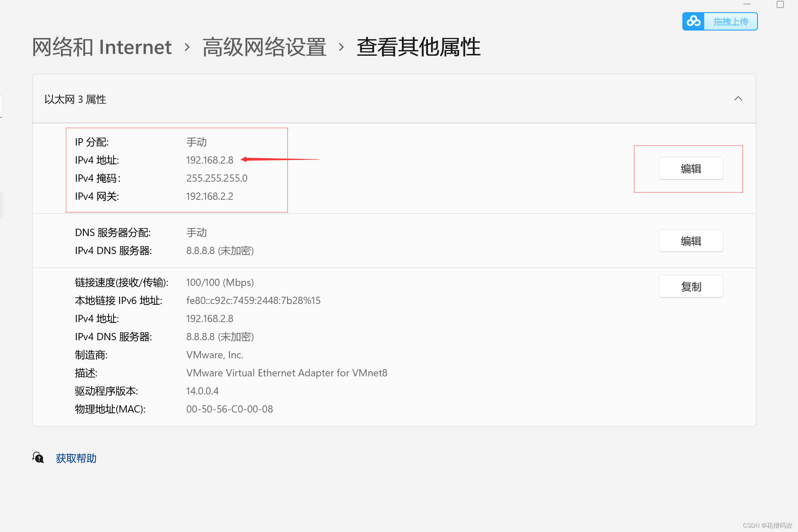The width and height of the screenshot is (798, 532).
Task: Click the 100/100 (Mbps) link speed value
Action: 220,282
